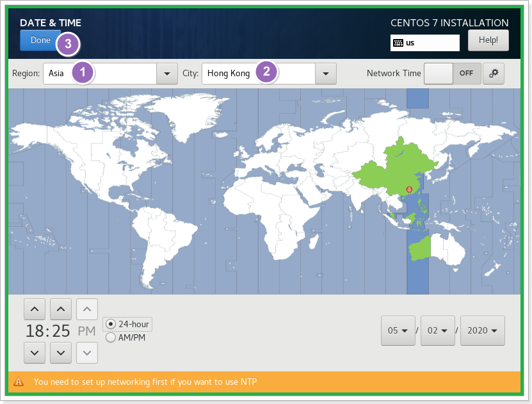Screen dimensions: 532x404
Task: Click the City field showing Hong Kong
Action: (x=259, y=74)
